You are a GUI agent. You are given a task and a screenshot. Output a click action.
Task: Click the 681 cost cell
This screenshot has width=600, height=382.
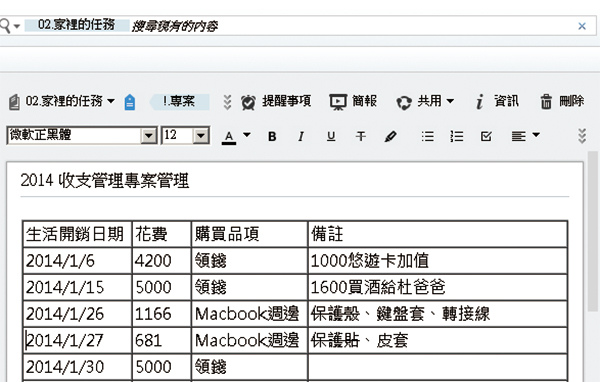[161, 340]
